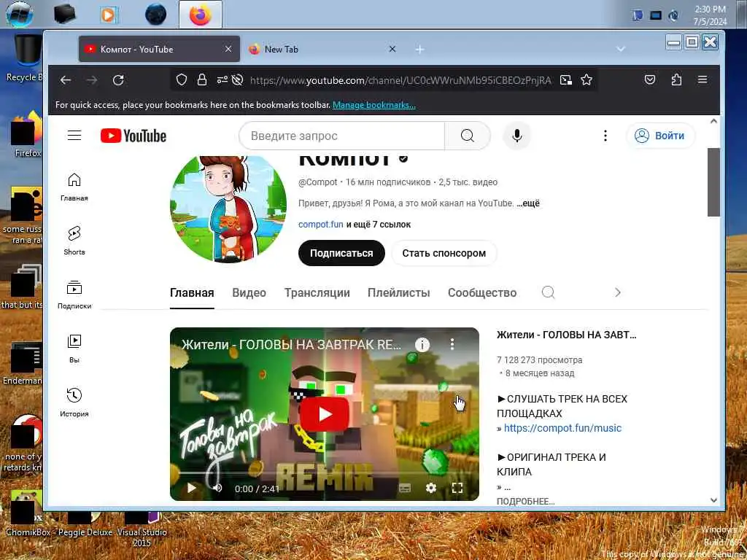The width and height of the screenshot is (747, 560).
Task: Select the Главная channel tab
Action: [192, 292]
